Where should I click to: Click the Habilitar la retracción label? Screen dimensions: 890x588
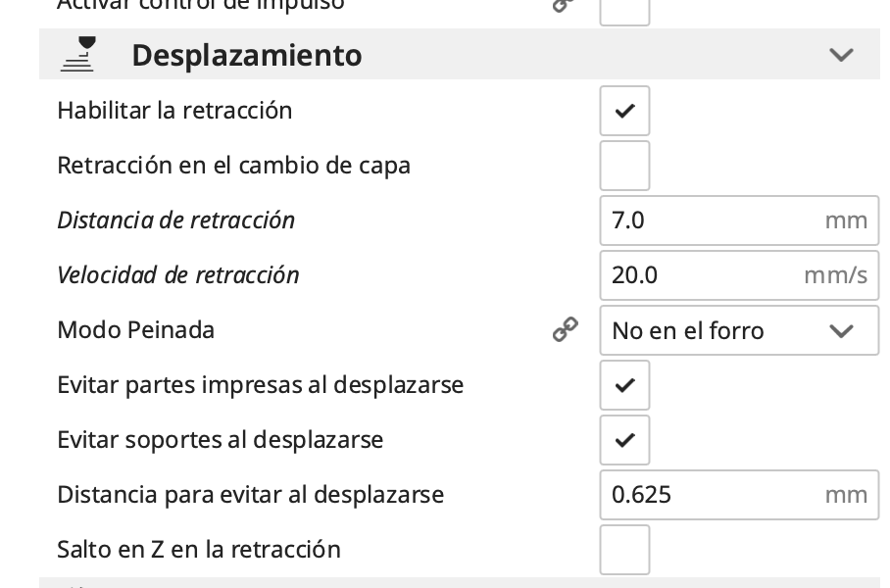click(x=175, y=111)
